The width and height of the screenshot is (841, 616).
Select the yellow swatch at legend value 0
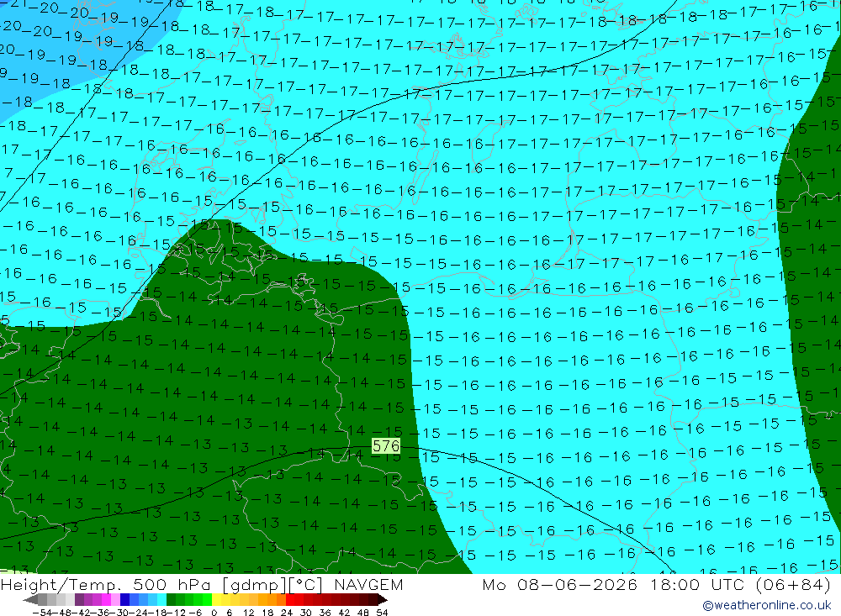pos(217,600)
